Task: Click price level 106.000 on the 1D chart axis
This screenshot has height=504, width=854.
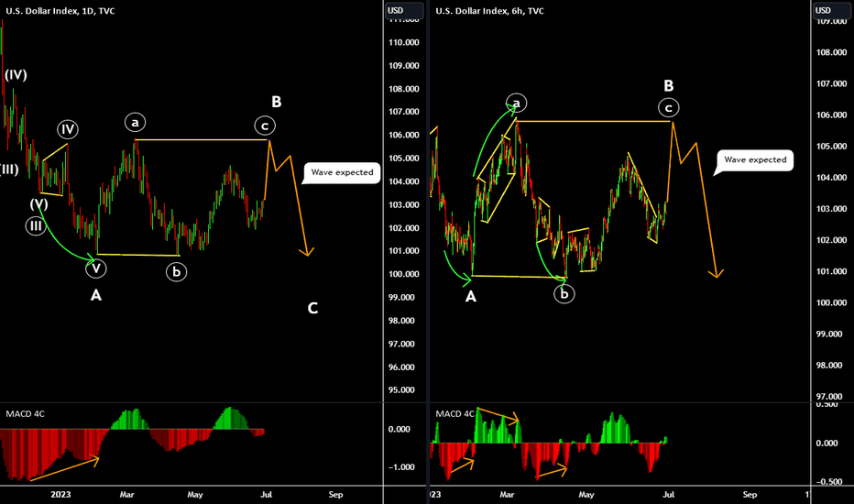Action: (x=403, y=135)
